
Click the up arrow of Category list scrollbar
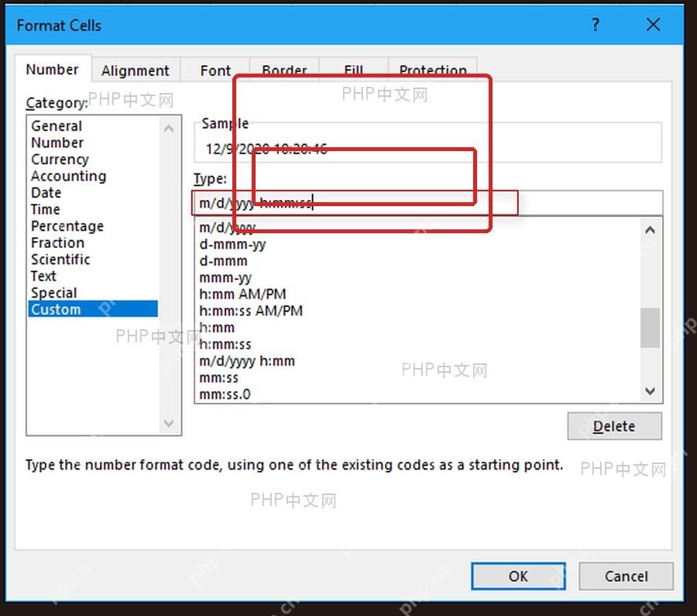pyautogui.click(x=169, y=129)
